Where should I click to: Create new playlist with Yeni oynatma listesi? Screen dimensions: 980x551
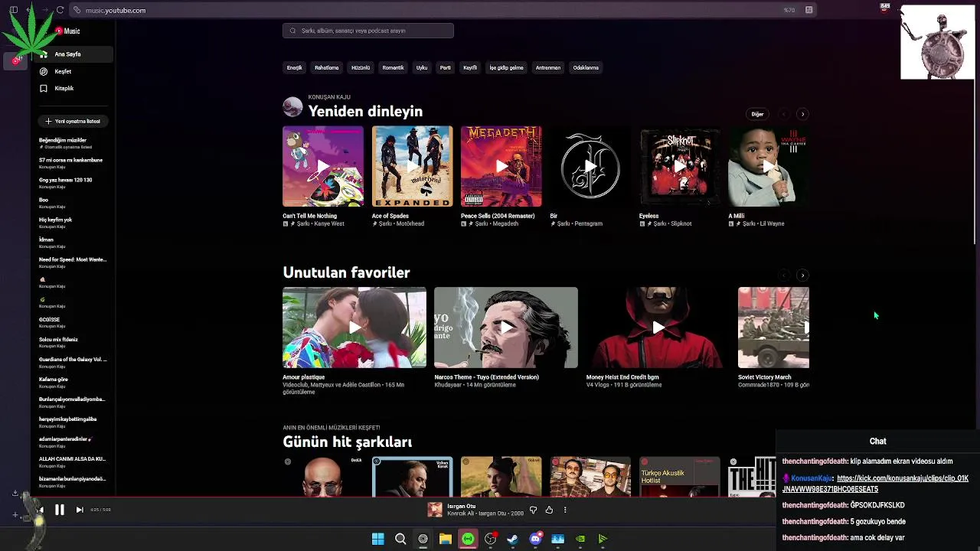click(73, 121)
